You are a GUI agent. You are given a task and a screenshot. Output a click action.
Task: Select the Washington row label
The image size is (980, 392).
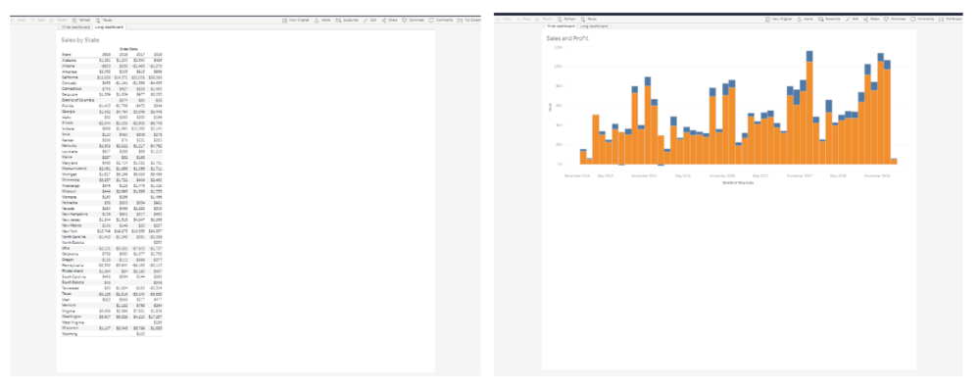coord(71,317)
